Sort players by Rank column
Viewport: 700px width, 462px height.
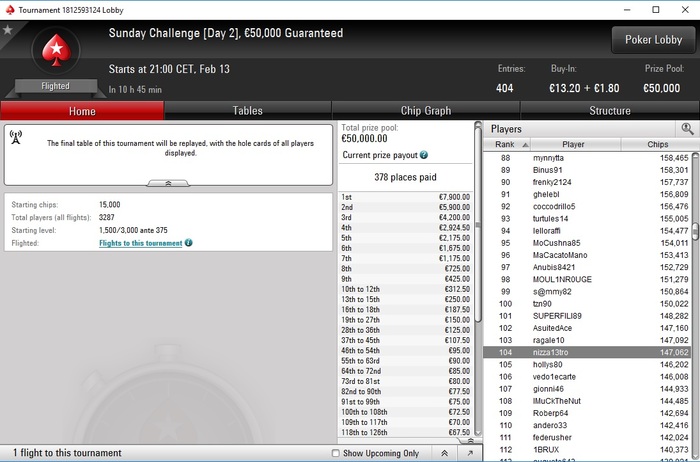(507, 144)
